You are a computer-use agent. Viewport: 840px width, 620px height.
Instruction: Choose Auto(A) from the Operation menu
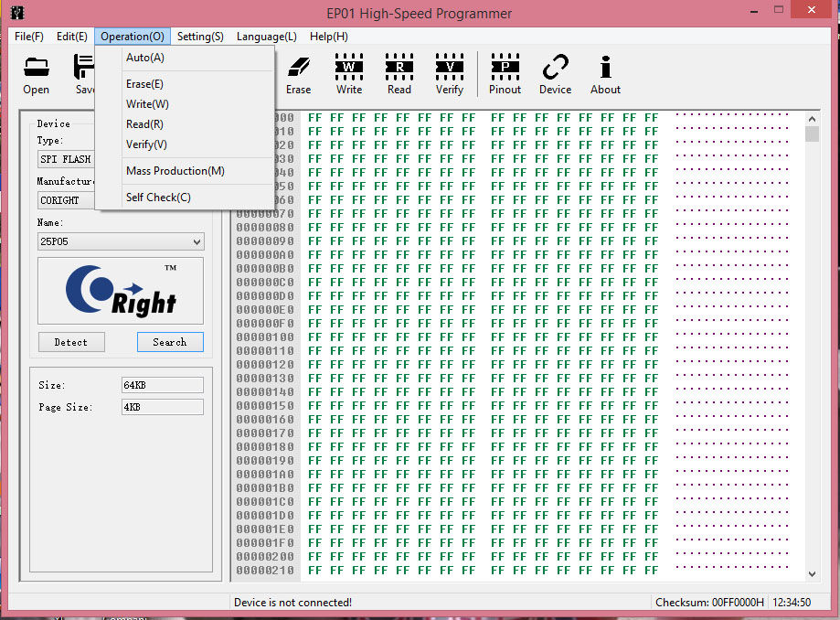click(185, 58)
